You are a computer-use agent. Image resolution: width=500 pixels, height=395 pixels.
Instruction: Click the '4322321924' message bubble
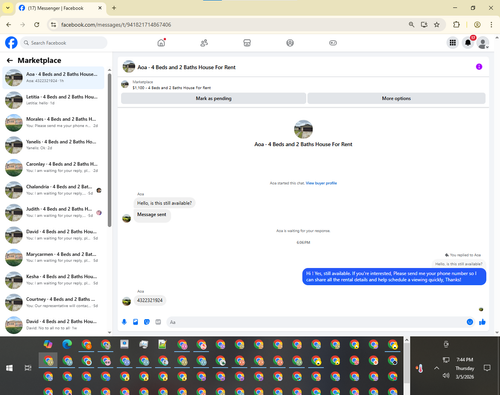[x=150, y=300]
